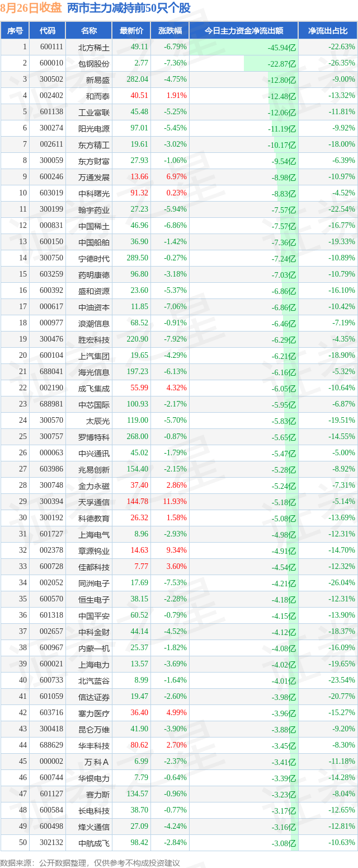Select stock name 盛和资源

pyautogui.click(x=94, y=291)
